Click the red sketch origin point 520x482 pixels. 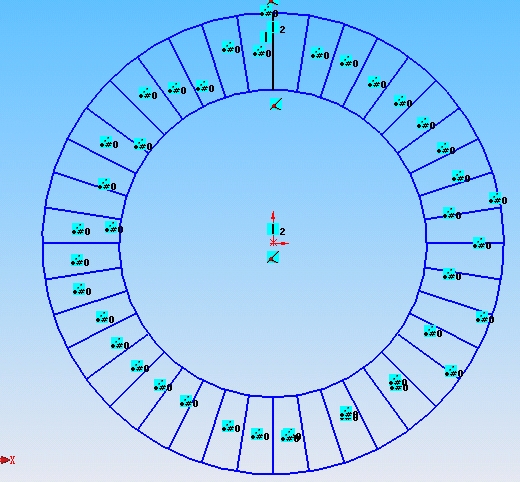tap(273, 243)
